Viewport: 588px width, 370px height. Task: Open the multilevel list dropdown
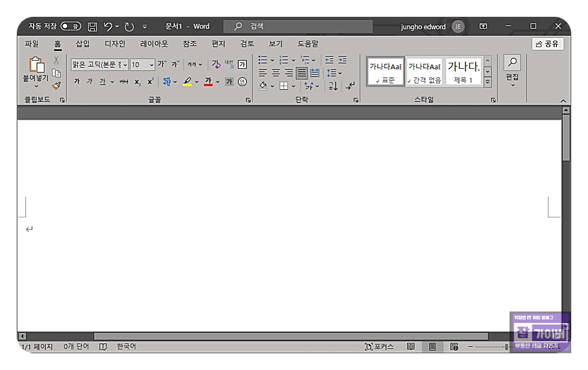pos(313,60)
